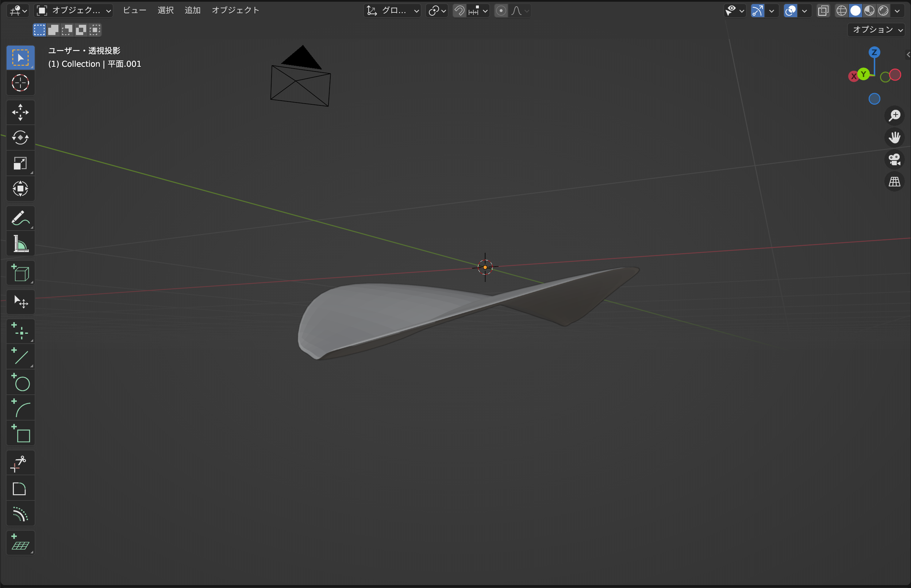This screenshot has height=588, width=911.
Task: Click the 3D cursor at origin
Action: [x=485, y=267]
